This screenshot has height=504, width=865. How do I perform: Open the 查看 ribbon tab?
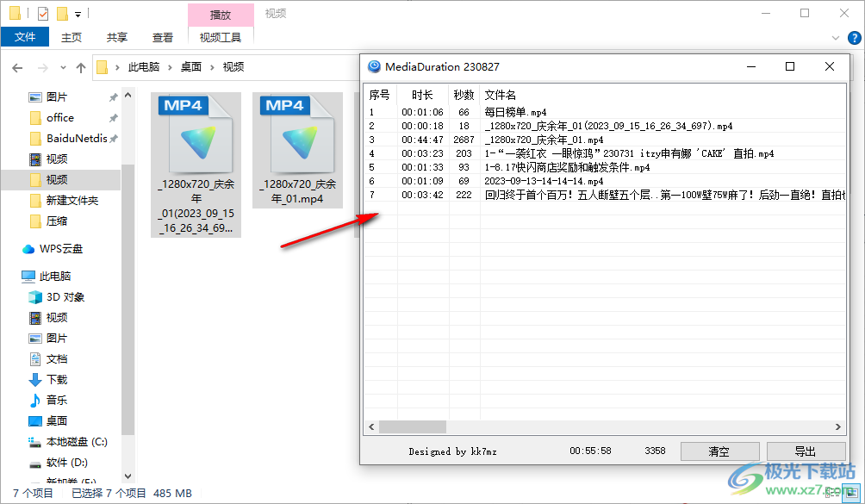tap(165, 37)
